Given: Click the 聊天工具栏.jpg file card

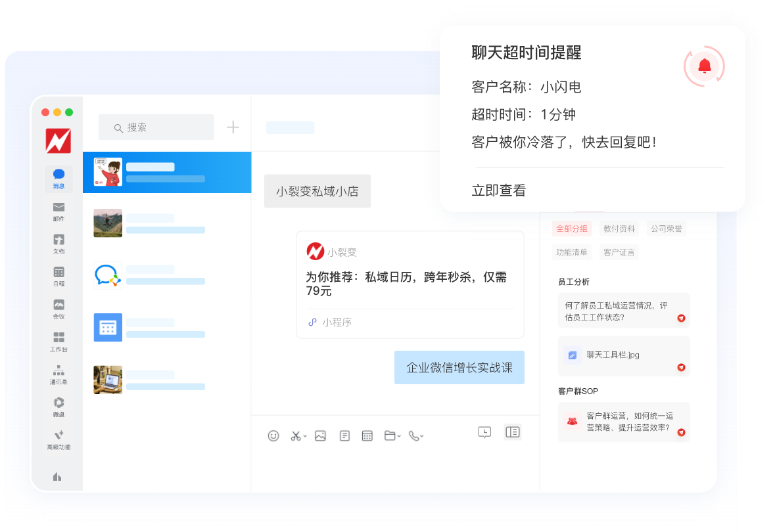Looking at the screenshot, I should [624, 356].
